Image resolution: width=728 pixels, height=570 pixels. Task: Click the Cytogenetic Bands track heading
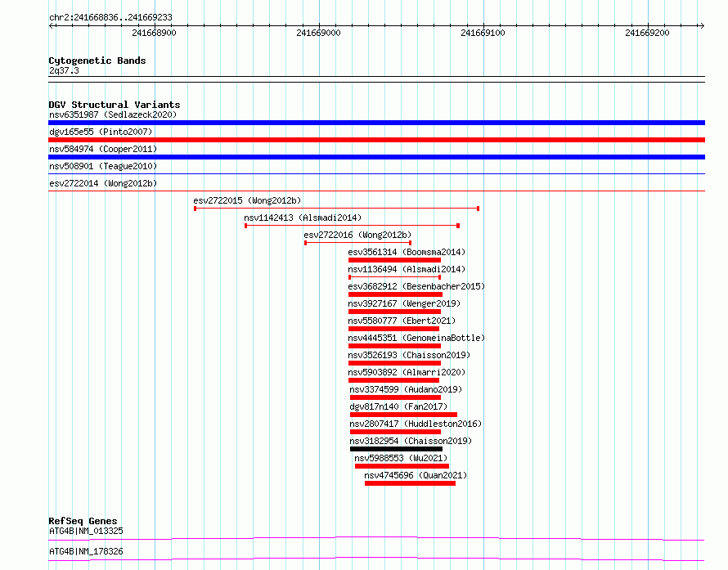click(x=97, y=61)
